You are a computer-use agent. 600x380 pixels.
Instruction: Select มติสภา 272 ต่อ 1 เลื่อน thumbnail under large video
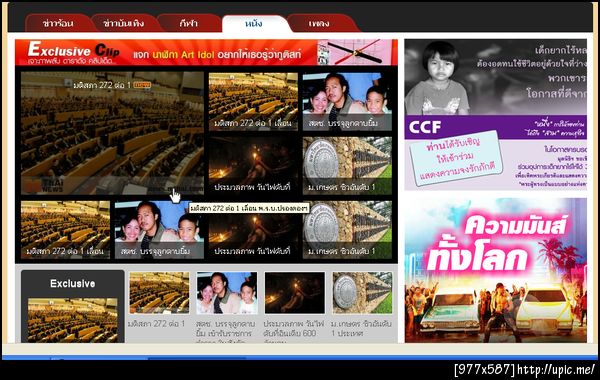point(65,230)
